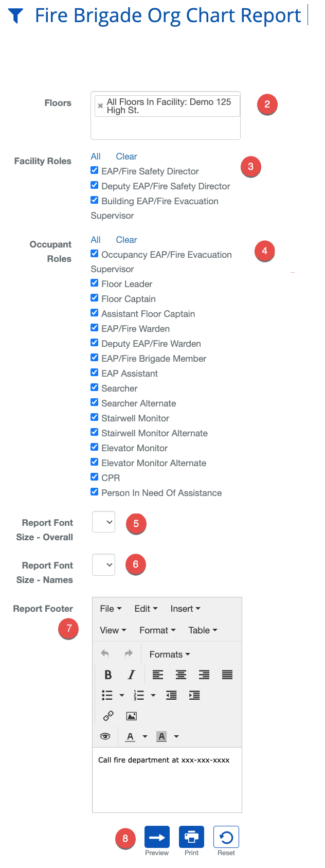Disable the CPR role checkbox
The height and width of the screenshot is (868, 325).
point(94,477)
